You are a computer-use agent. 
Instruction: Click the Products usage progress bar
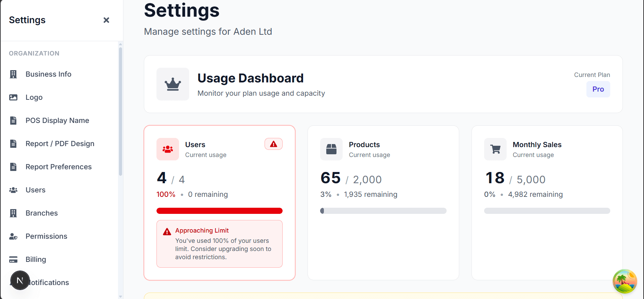click(383, 211)
